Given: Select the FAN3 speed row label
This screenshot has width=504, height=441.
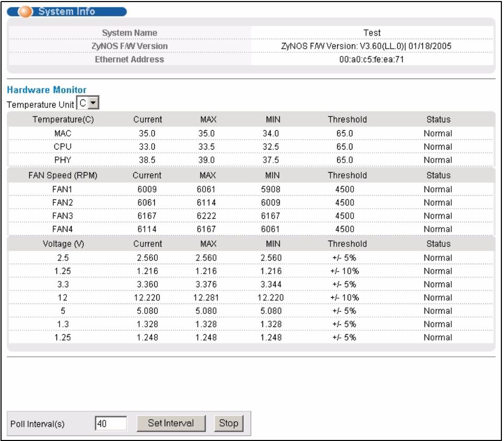Looking at the screenshot, I should pyautogui.click(x=63, y=216).
